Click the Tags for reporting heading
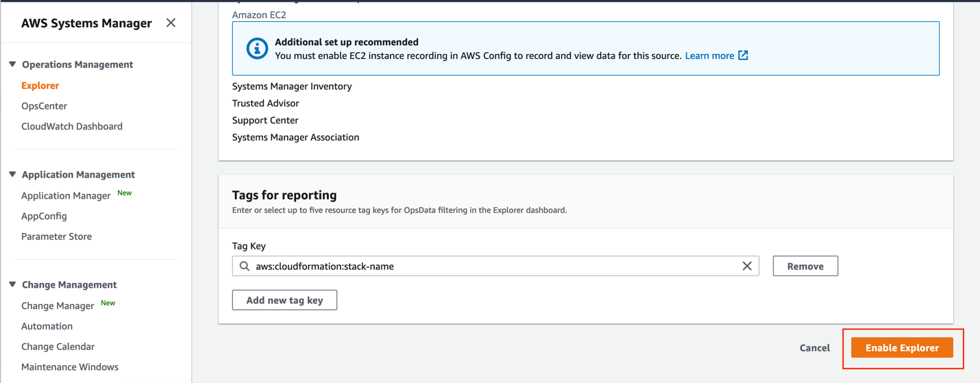Viewport: 980px width, 383px height. tap(284, 195)
